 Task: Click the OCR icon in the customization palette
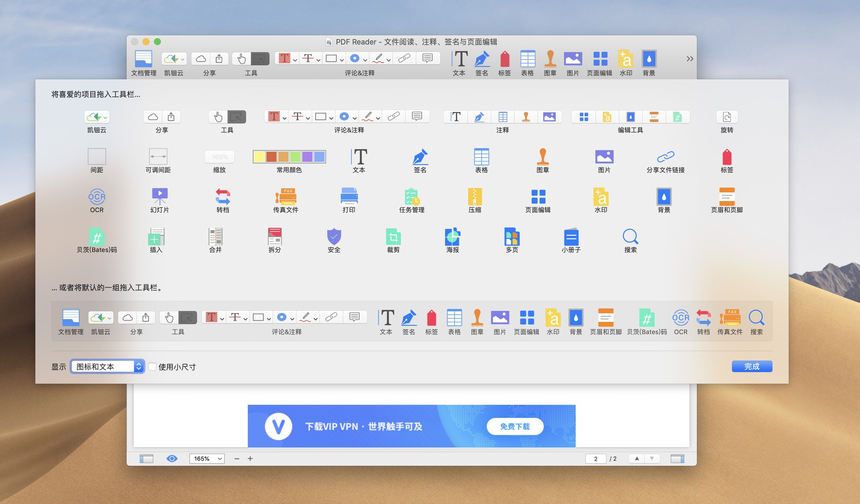[x=97, y=197]
